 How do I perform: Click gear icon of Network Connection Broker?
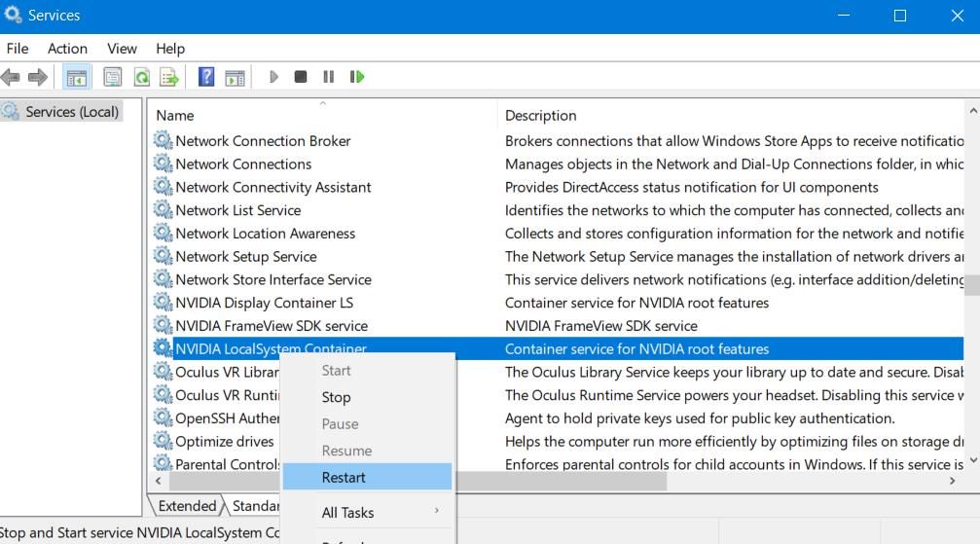(163, 140)
